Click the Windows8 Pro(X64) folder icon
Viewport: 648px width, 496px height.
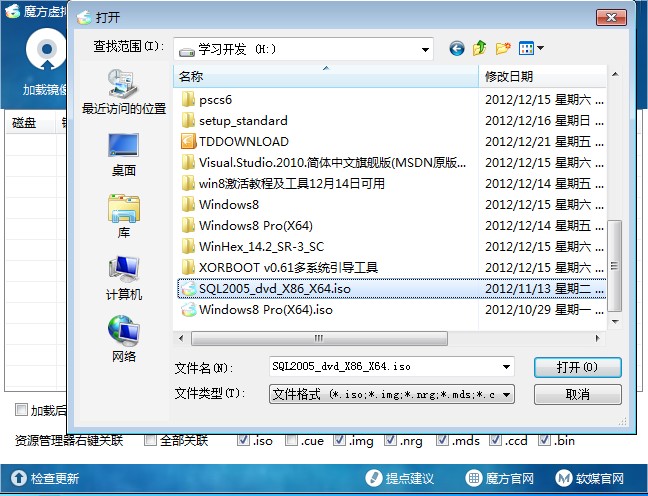[x=188, y=225]
